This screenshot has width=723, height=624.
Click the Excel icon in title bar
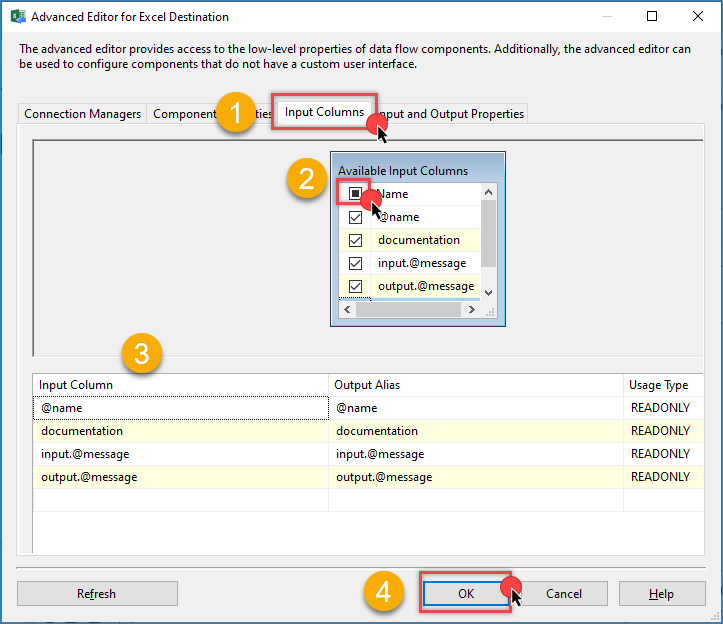[17, 17]
